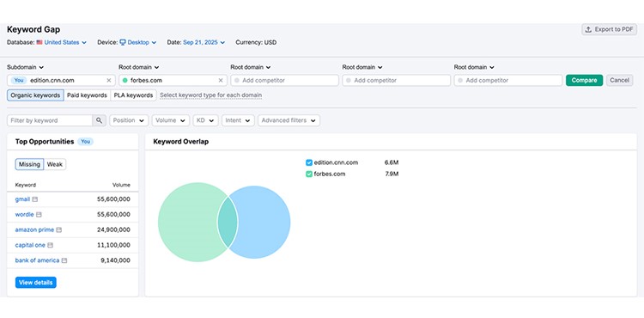Click the 7.9M value for forbes.com
The width and height of the screenshot is (644, 318).
(392, 174)
